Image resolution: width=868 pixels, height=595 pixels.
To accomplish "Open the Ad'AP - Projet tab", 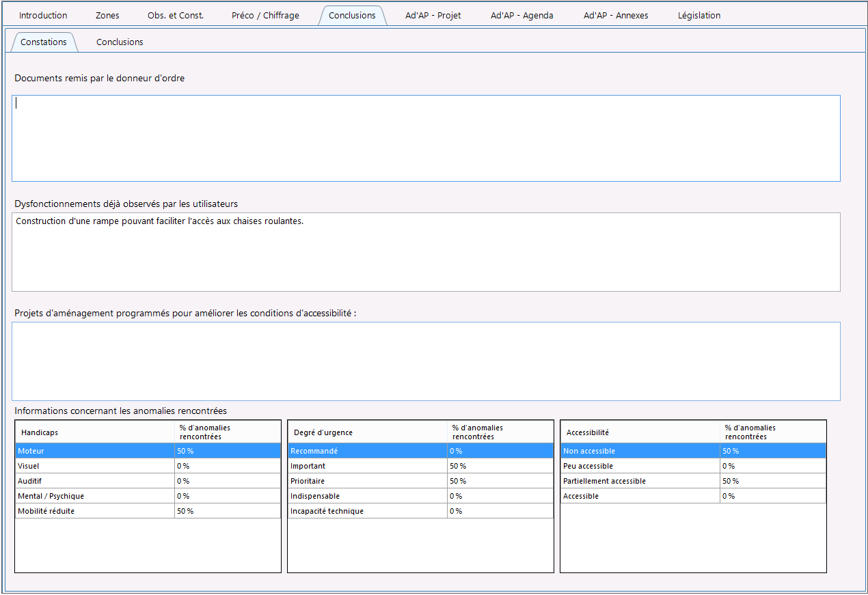I will click(433, 15).
